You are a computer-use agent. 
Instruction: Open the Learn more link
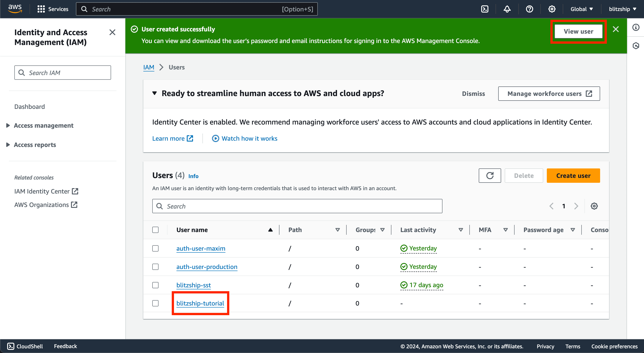point(172,138)
